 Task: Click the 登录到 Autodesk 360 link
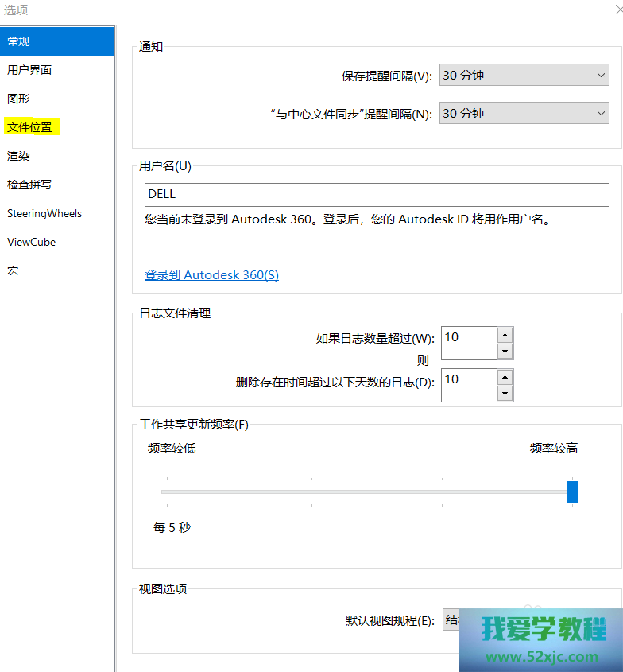(x=211, y=275)
